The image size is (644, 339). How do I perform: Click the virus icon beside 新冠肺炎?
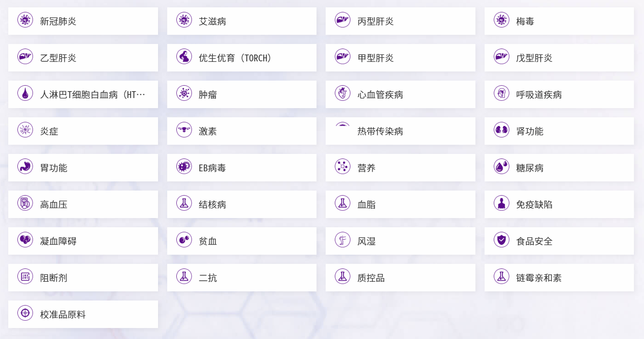25,20
